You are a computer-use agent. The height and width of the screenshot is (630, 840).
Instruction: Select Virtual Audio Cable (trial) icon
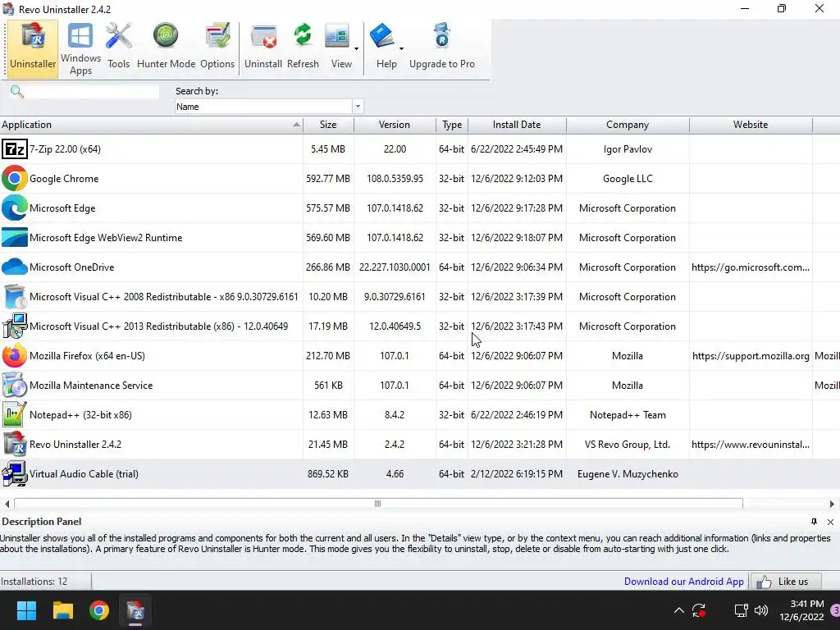point(15,473)
